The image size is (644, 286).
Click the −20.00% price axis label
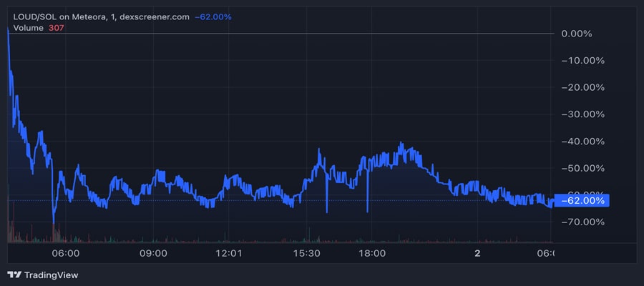pos(582,87)
